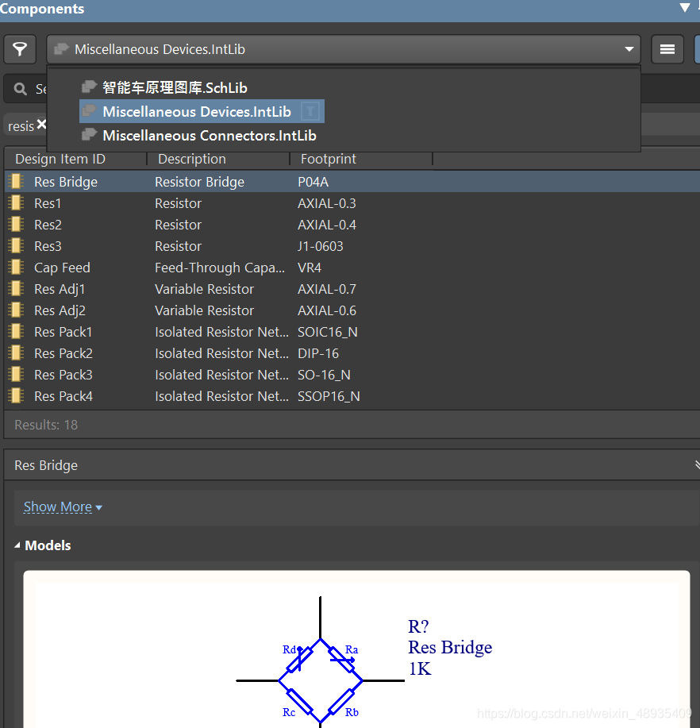Select the 智能车原理图库.SchLib library

point(175,88)
